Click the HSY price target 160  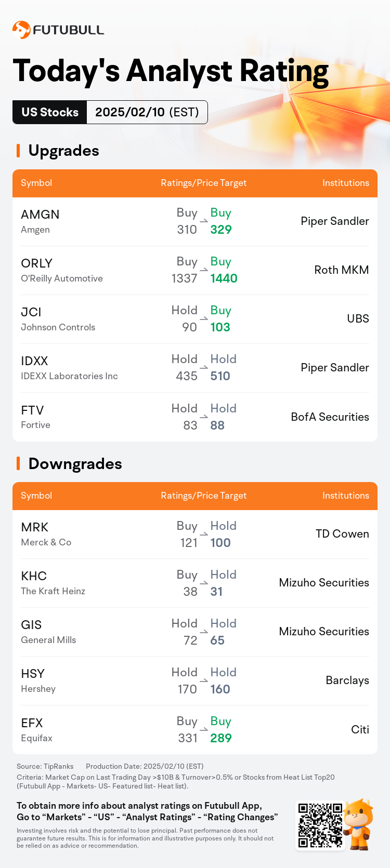click(220, 689)
